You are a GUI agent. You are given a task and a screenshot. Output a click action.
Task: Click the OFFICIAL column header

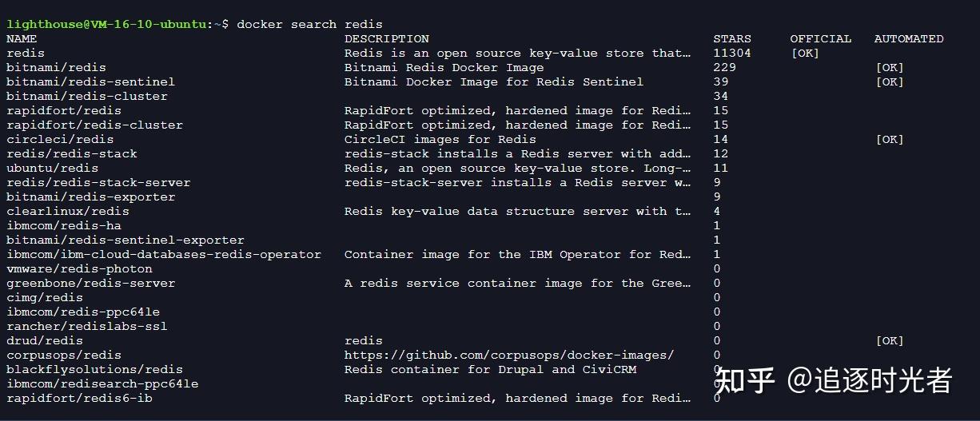[x=821, y=38]
